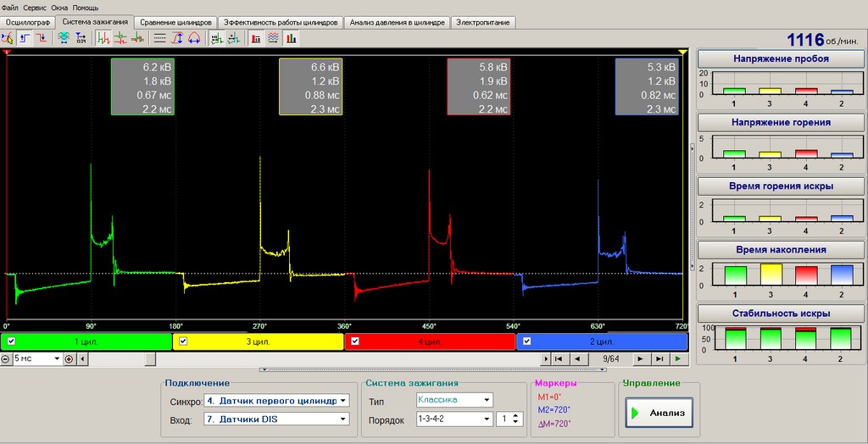Click the yellow M2 marker at the graph top
868x444 pixels.
point(682,52)
